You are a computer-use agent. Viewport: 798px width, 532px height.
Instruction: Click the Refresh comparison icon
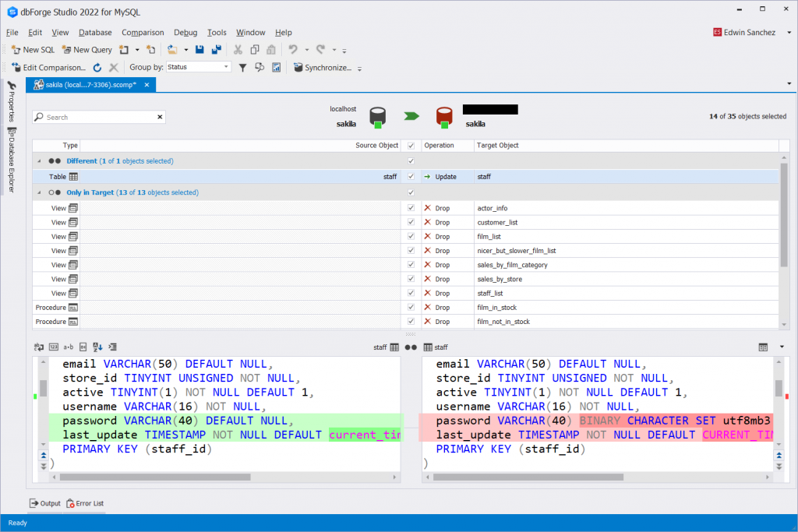97,68
